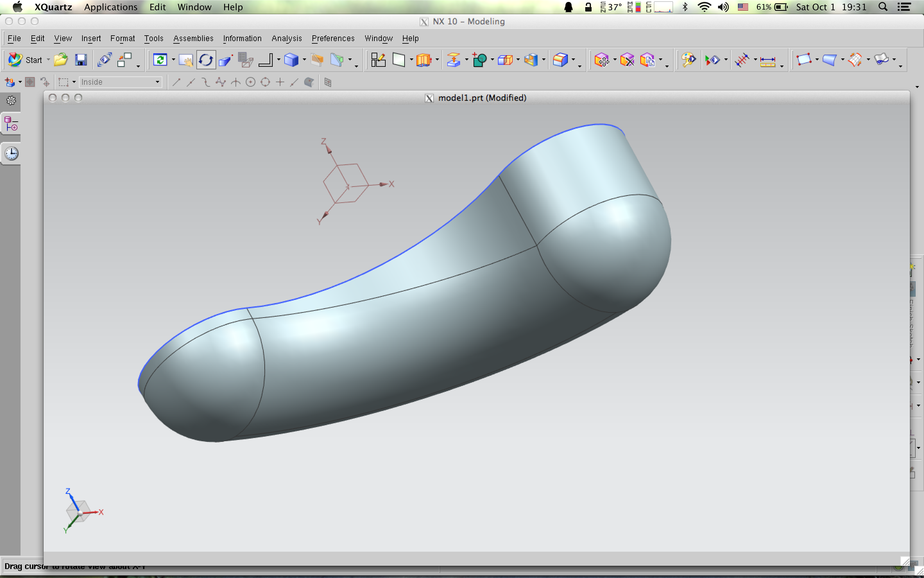Save the part with floppy icon

click(81, 60)
